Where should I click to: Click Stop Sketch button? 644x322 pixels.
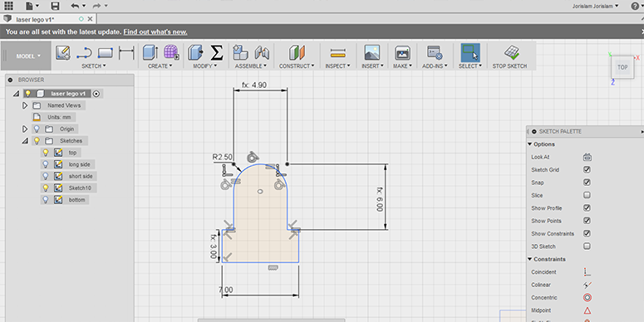[509, 56]
